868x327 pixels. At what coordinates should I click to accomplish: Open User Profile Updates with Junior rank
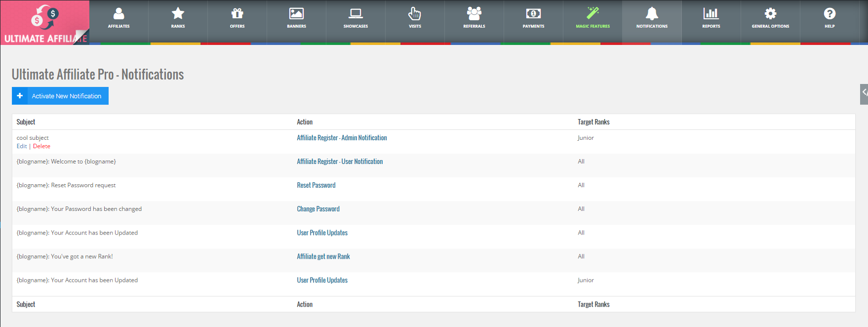(x=322, y=280)
